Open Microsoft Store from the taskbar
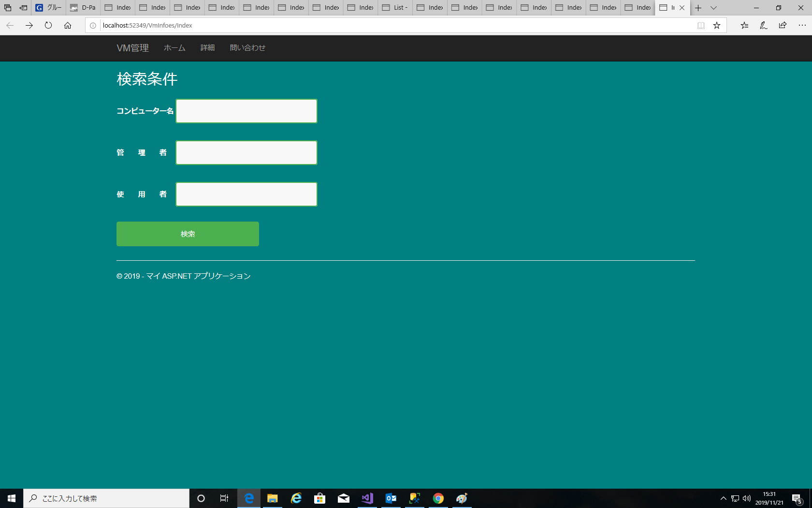This screenshot has height=508, width=812. tap(320, 498)
